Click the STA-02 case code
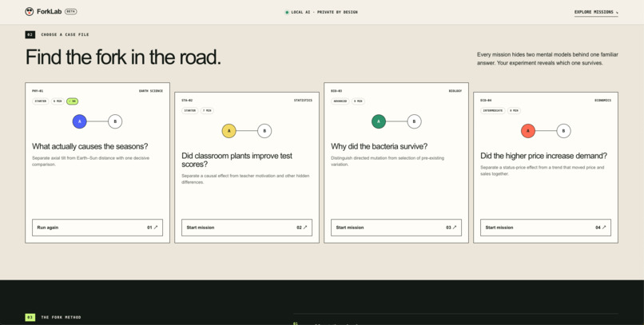This screenshot has width=644, height=325. point(187,101)
